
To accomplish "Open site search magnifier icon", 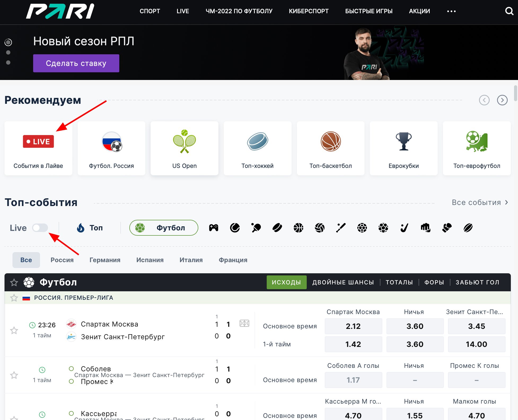I will click(509, 11).
